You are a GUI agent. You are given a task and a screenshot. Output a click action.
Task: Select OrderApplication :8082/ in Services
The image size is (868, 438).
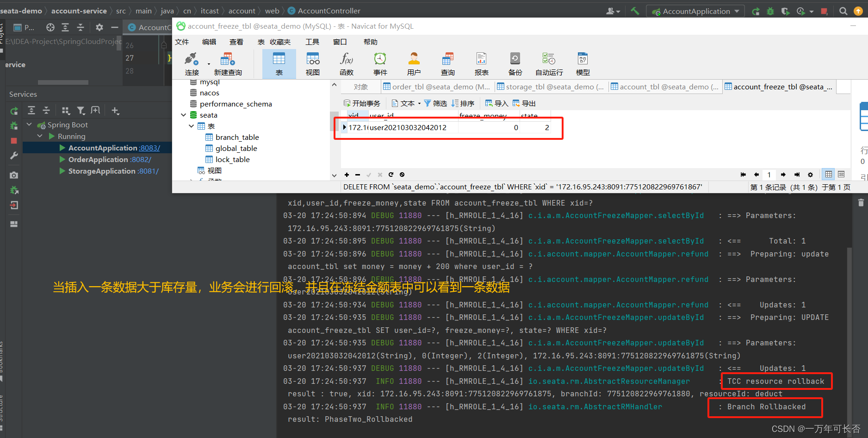coord(110,159)
